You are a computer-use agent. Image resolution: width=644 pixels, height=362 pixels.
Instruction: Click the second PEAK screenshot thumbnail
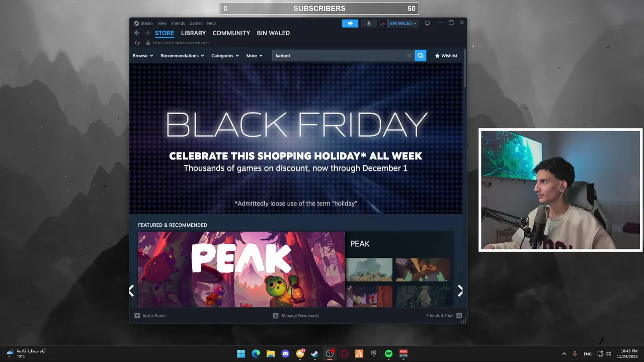pyautogui.click(x=423, y=269)
